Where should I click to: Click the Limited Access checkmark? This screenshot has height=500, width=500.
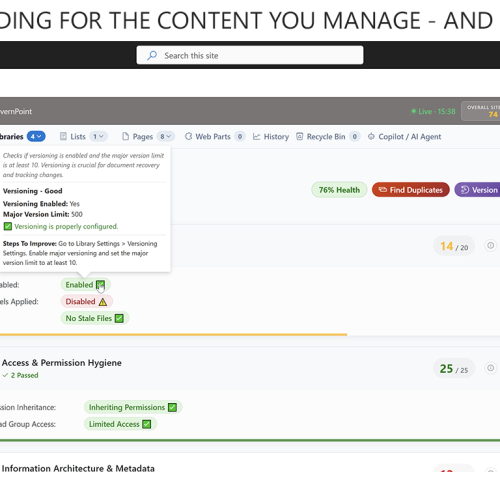(x=147, y=424)
